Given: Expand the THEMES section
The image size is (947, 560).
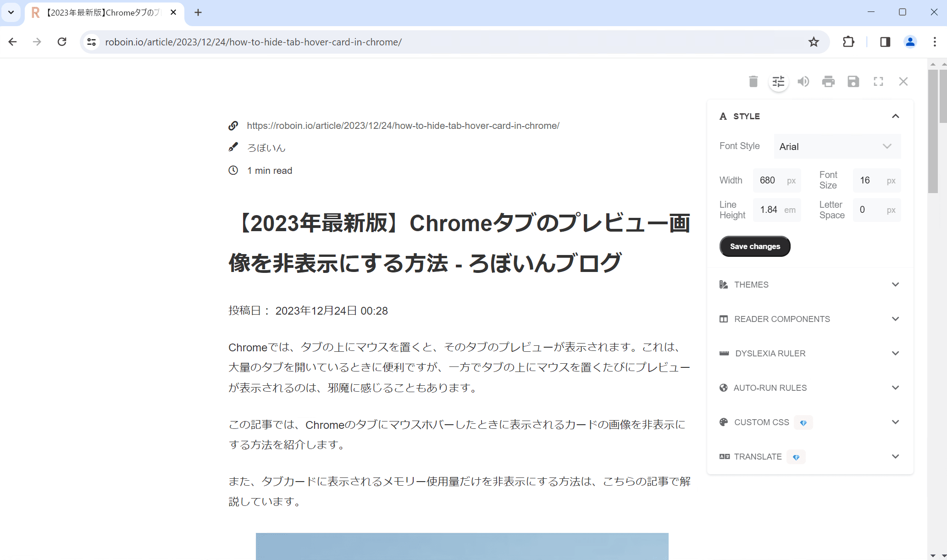Looking at the screenshot, I should [x=810, y=284].
